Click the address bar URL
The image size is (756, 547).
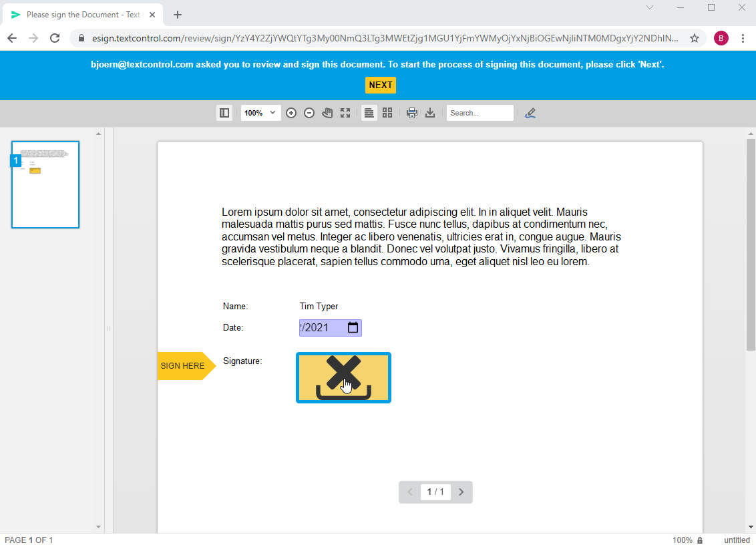pyautogui.click(x=385, y=38)
